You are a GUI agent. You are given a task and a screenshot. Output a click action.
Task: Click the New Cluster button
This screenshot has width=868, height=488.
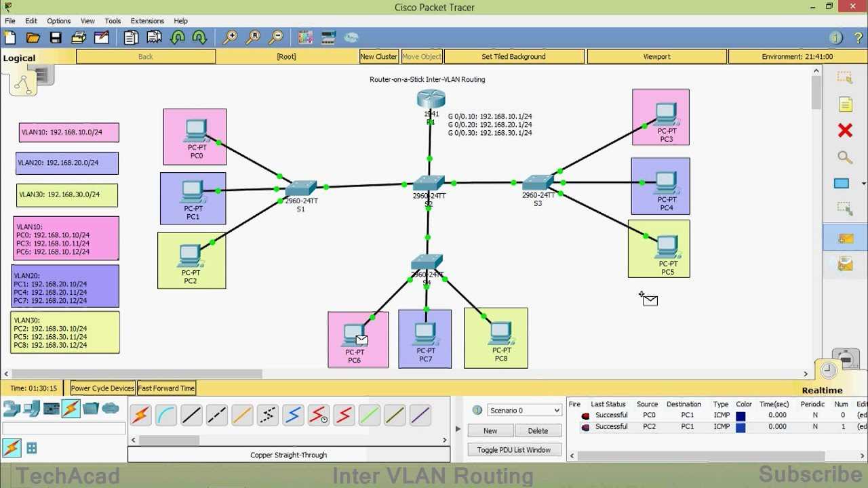tap(378, 57)
